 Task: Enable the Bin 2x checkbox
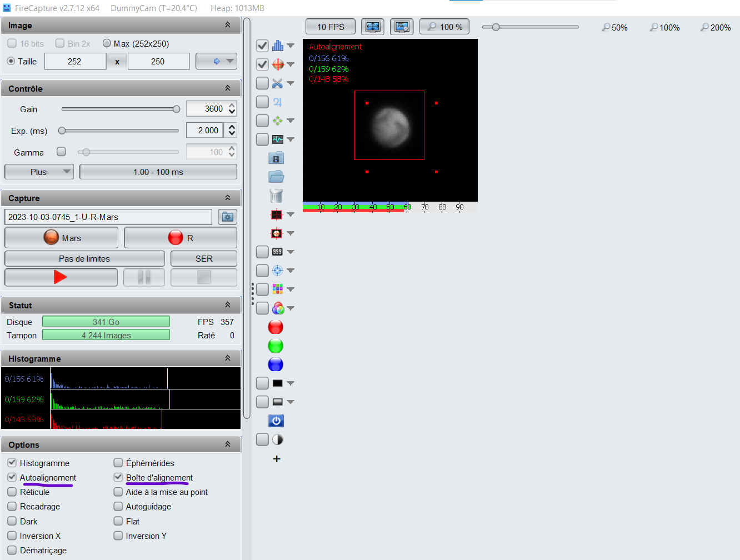pos(60,43)
